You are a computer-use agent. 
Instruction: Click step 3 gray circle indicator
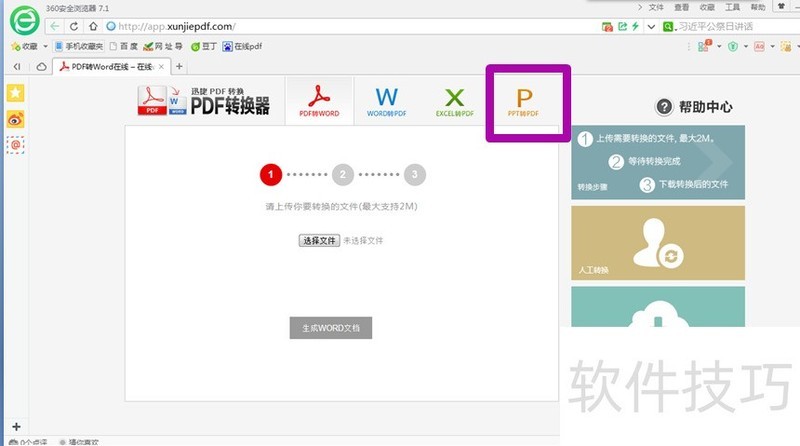pos(415,175)
